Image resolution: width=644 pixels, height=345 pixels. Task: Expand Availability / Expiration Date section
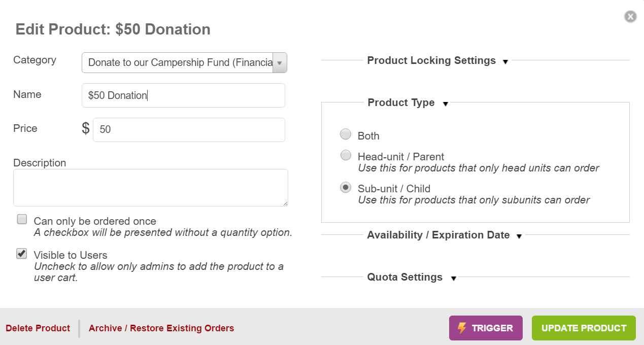point(519,236)
